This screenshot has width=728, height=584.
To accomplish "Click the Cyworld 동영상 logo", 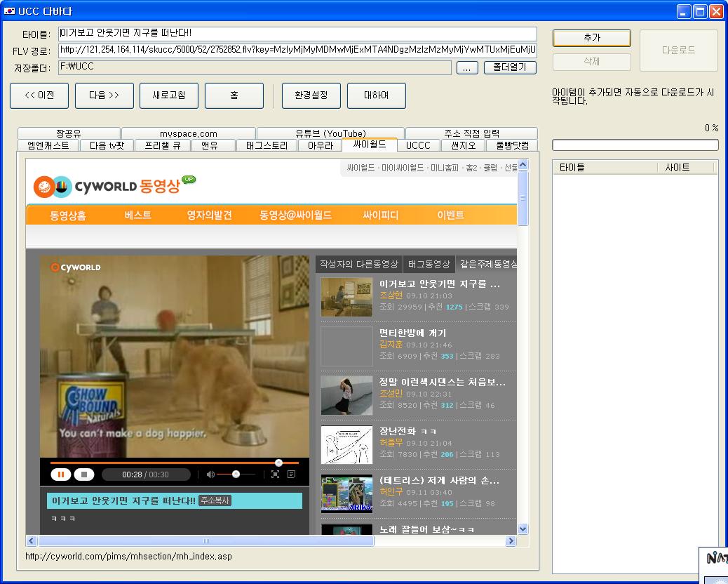I will (x=114, y=186).
